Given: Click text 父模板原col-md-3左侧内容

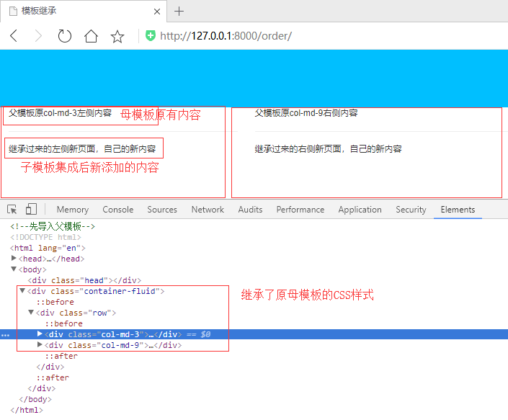Looking at the screenshot, I should click(60, 113).
